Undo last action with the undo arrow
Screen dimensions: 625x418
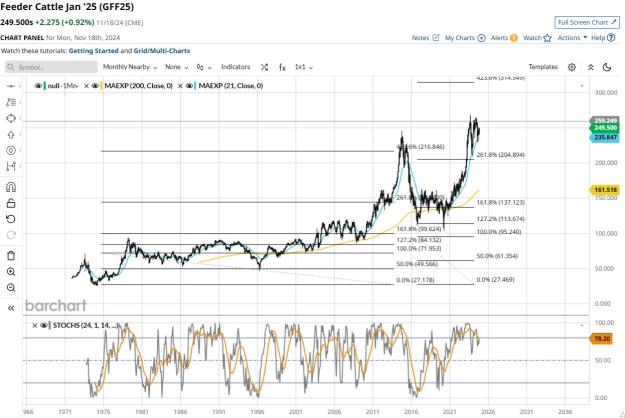[x=11, y=219]
